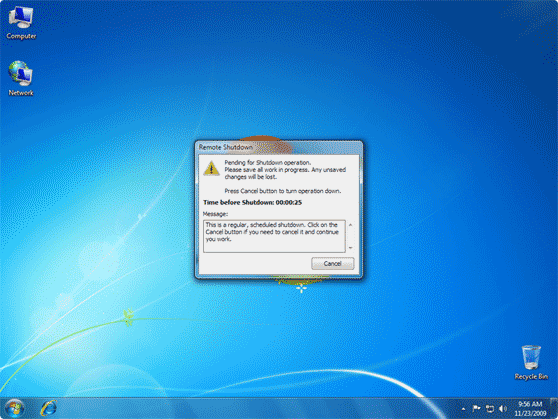The image size is (558, 419).
Task: Click the 'Time before Shutdown: 00:00:25' text
Action: tap(252, 203)
